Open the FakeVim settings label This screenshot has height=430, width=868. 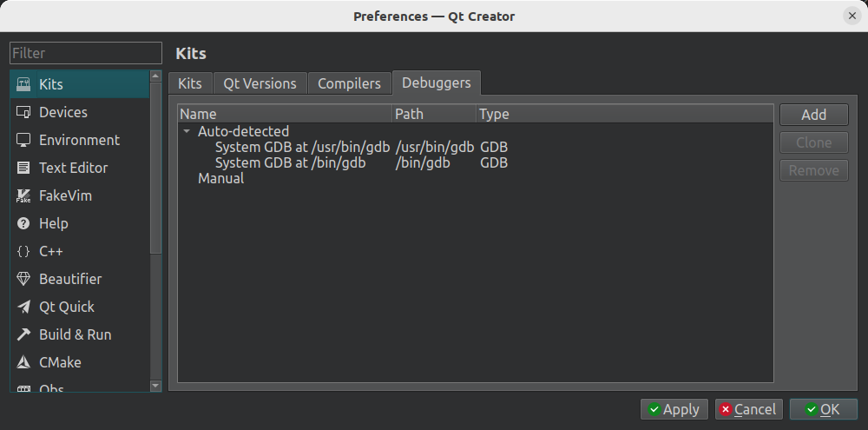tap(65, 195)
